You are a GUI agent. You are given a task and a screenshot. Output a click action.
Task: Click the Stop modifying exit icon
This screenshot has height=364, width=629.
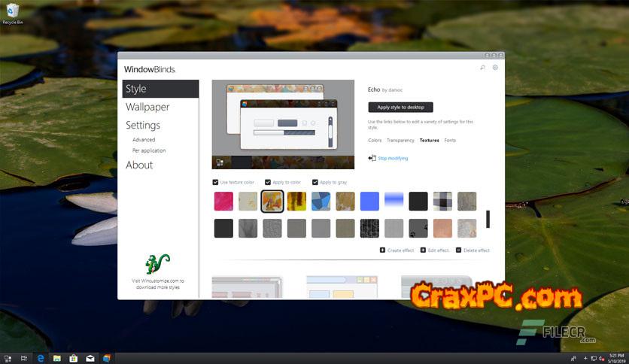tap(372, 158)
